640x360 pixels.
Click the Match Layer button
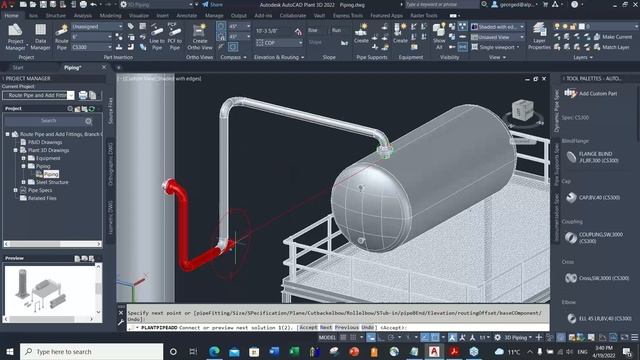(x=611, y=47)
